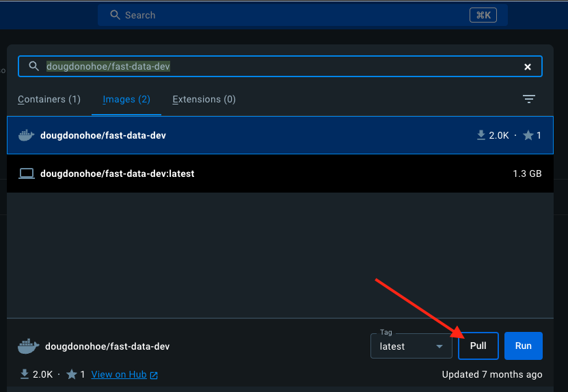Click the Docker whale icon in the details panel
568x392 pixels.
28,346
